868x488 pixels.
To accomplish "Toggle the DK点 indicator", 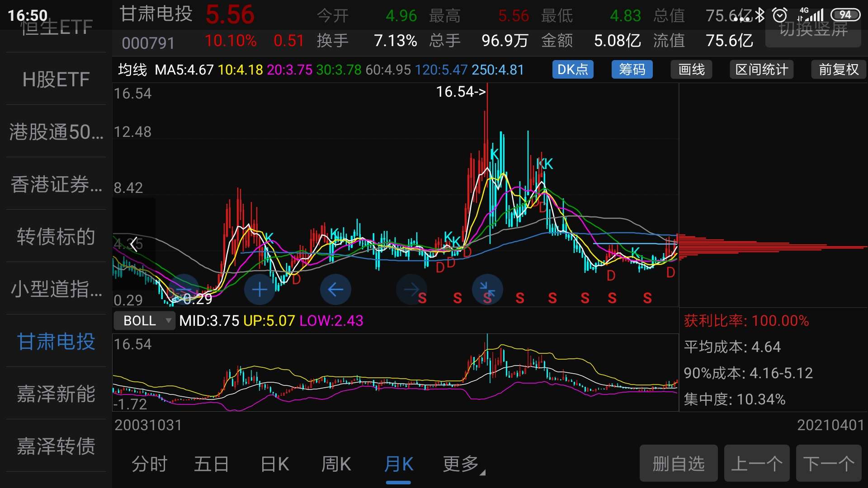I will pos(572,70).
